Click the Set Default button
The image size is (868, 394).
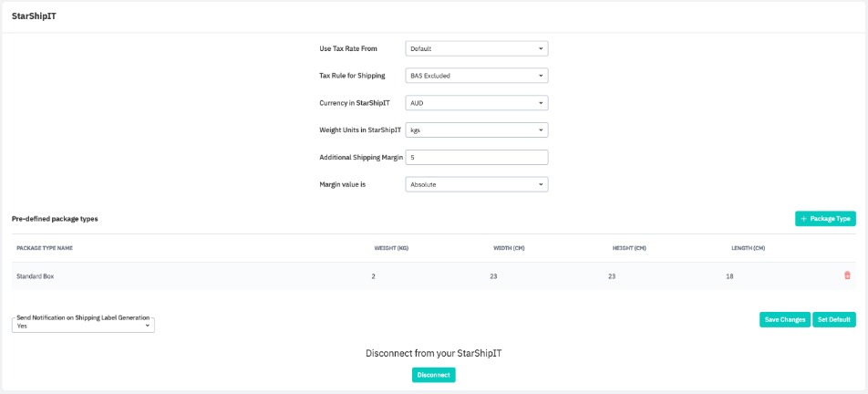pyautogui.click(x=833, y=320)
